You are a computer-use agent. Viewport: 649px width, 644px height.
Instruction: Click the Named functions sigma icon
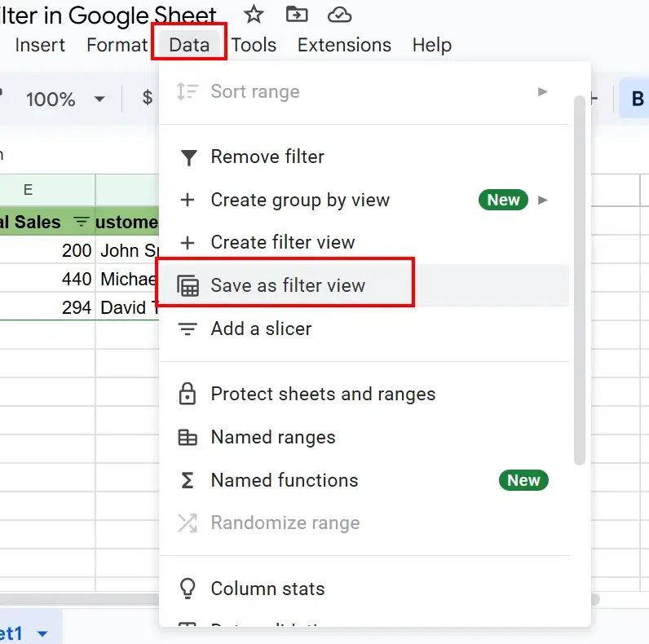188,481
